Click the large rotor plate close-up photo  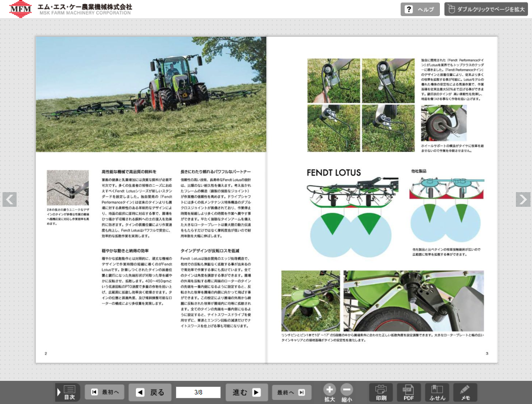pyautogui.click(x=414, y=301)
